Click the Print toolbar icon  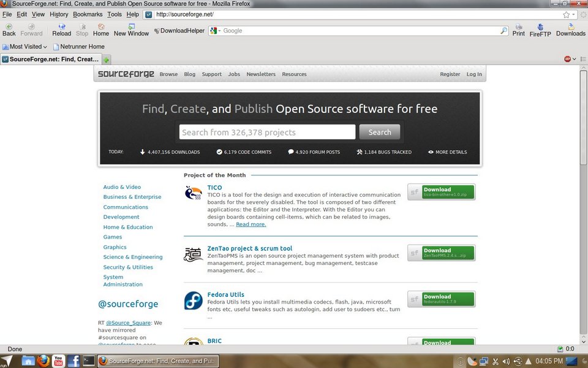coord(518,30)
